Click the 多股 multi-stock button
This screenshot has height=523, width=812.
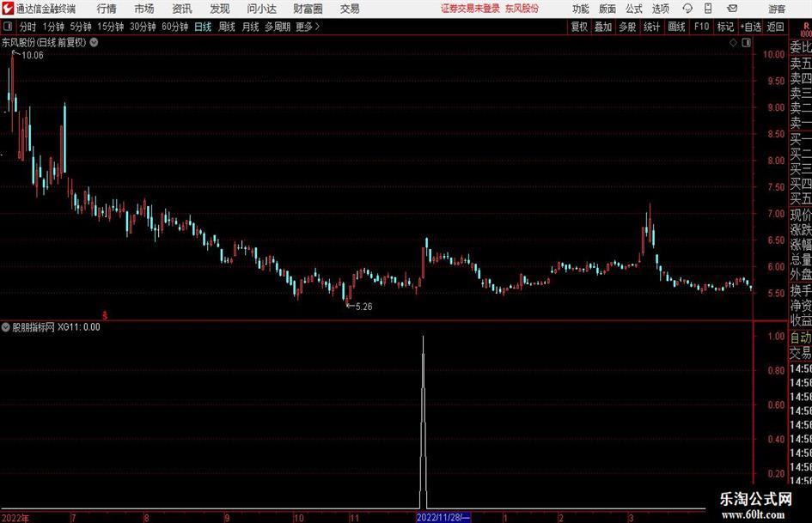tap(627, 27)
